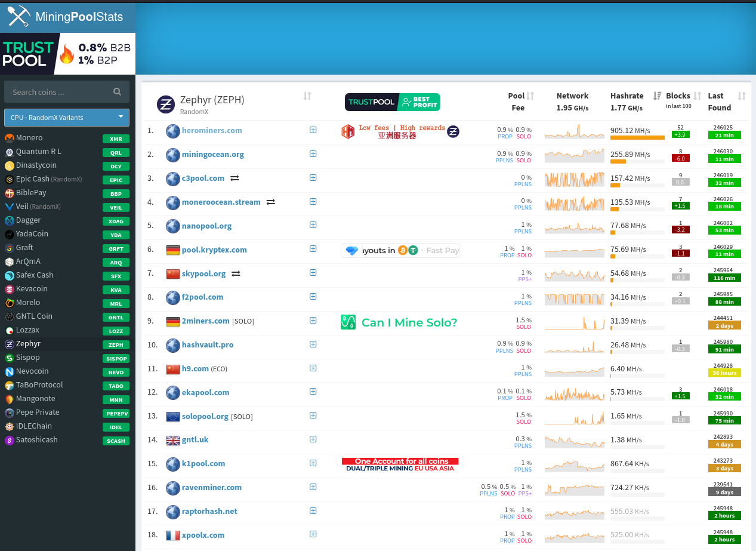
Task: Click the Monero coin icon in sidebar
Action: pos(10,138)
